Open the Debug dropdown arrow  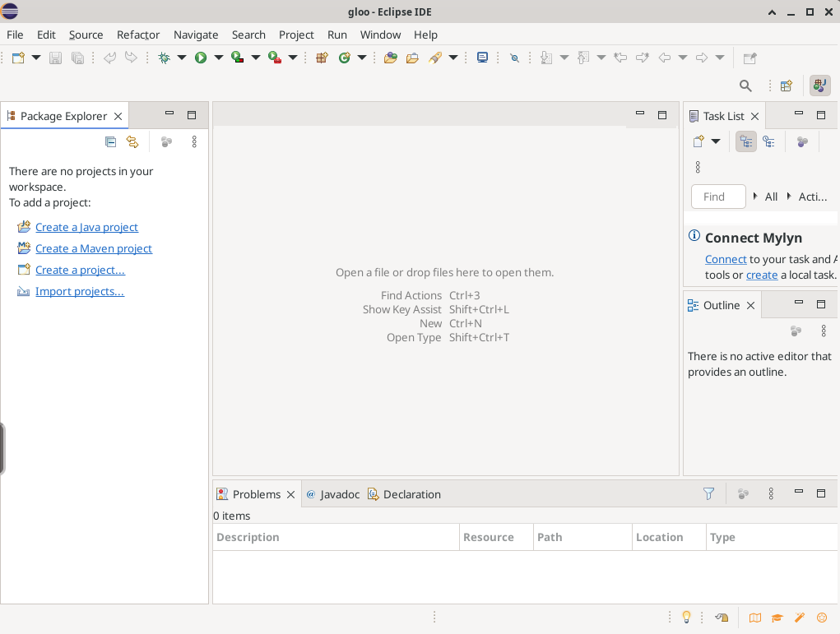click(x=182, y=58)
